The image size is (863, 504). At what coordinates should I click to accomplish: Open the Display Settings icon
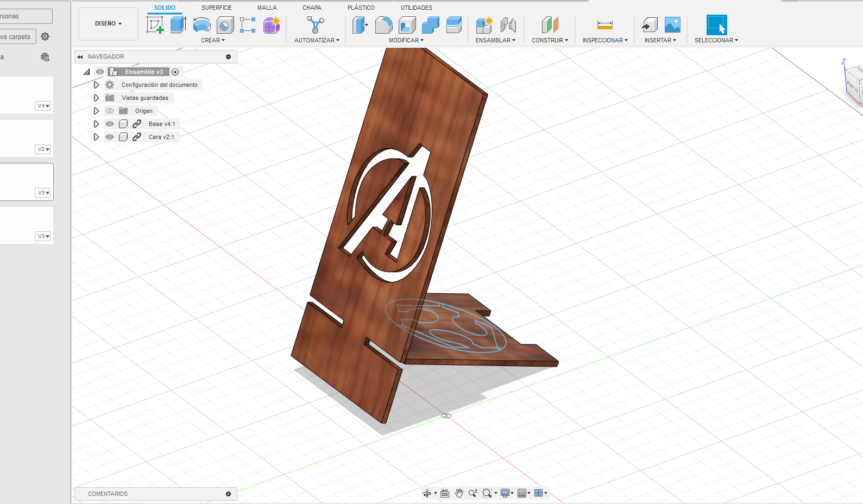(x=505, y=493)
